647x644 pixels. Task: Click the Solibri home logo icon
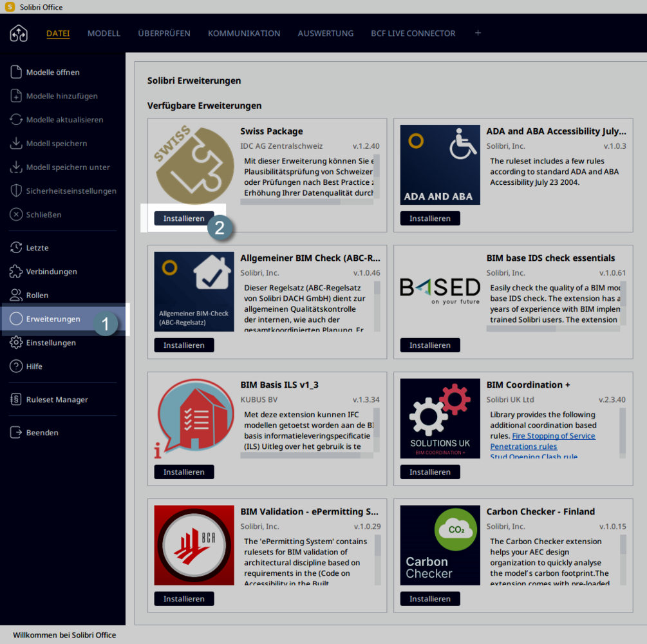click(x=19, y=33)
